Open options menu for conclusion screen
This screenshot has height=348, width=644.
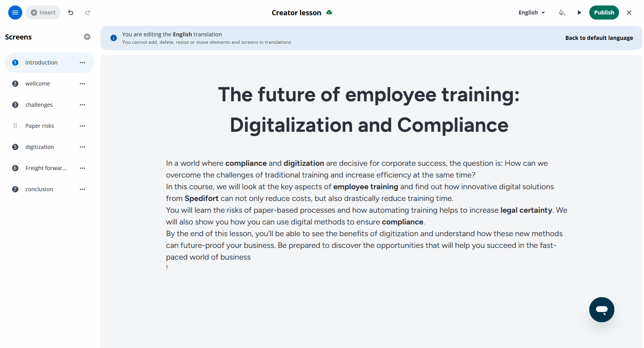pyautogui.click(x=82, y=189)
